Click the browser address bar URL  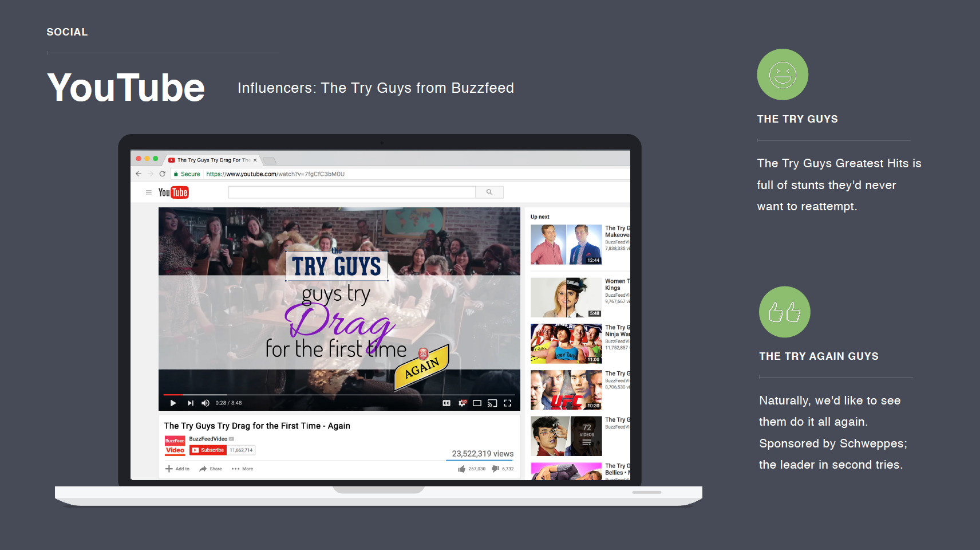pos(275,174)
